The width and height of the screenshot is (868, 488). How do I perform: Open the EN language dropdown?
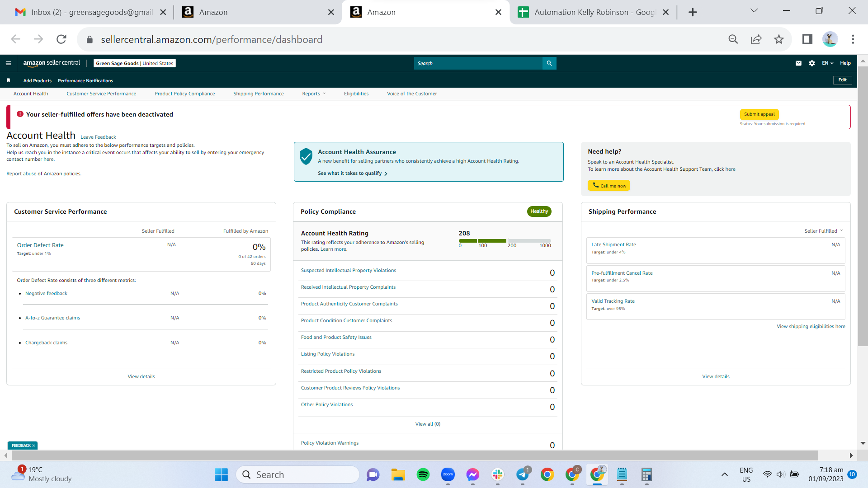pyautogui.click(x=827, y=63)
